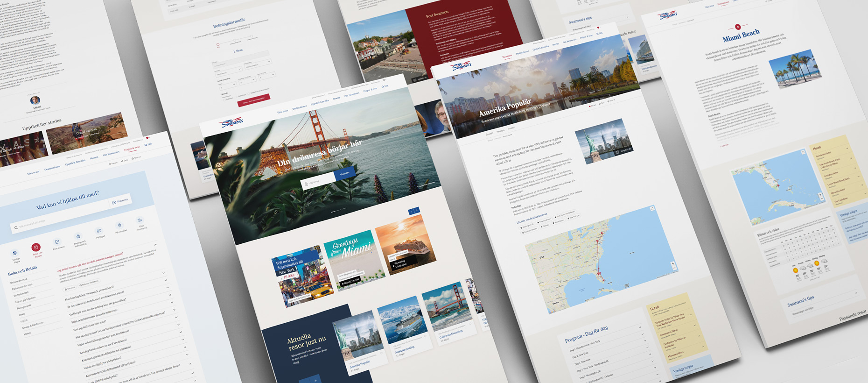Click Swanson's logo on the home page

232,123
